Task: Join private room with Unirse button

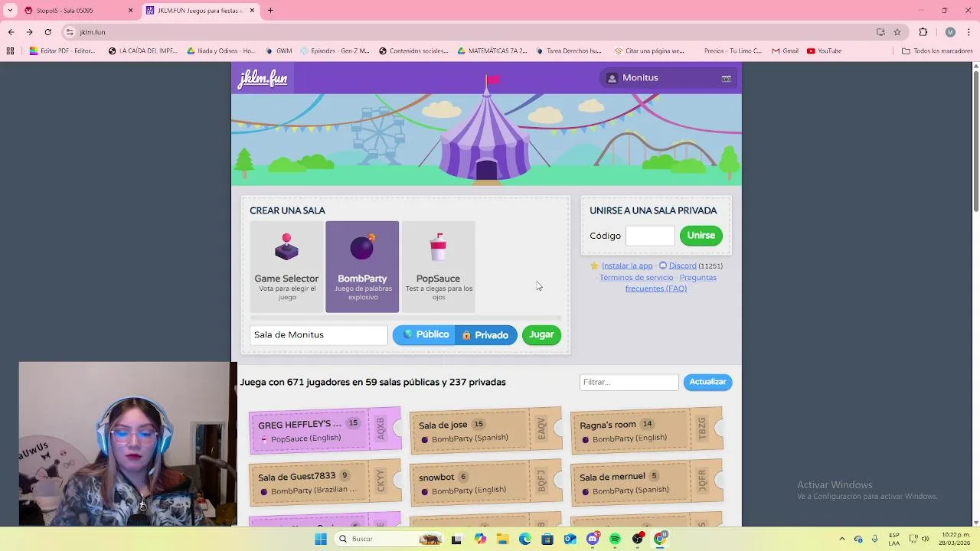Action: (701, 236)
